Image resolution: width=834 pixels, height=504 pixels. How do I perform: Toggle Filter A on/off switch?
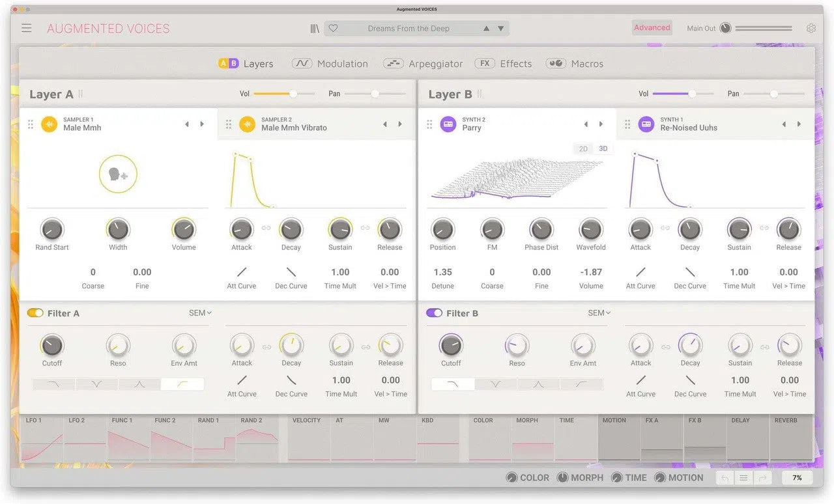35,313
